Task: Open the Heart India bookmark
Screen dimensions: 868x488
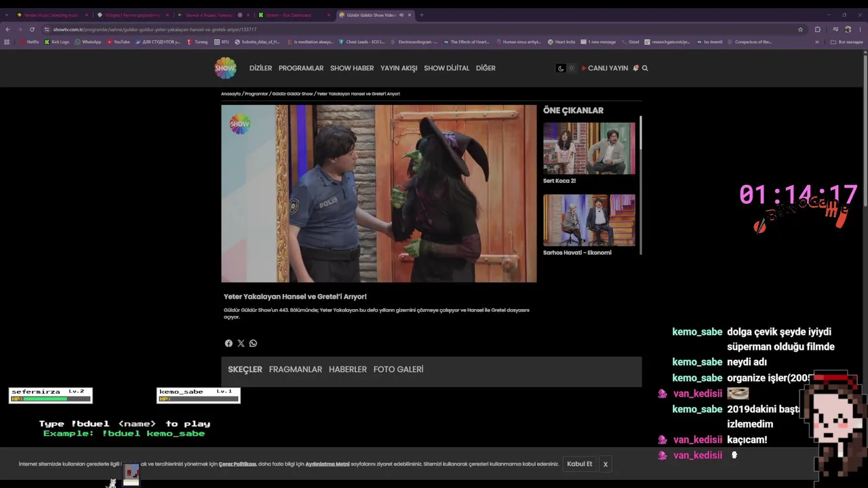Action: (x=561, y=42)
